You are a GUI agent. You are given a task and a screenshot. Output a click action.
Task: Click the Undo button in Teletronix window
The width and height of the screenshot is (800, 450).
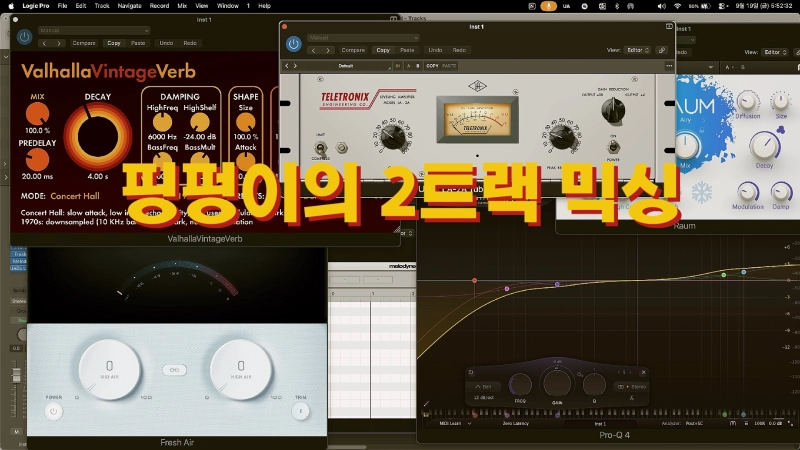pyautogui.click(x=435, y=50)
